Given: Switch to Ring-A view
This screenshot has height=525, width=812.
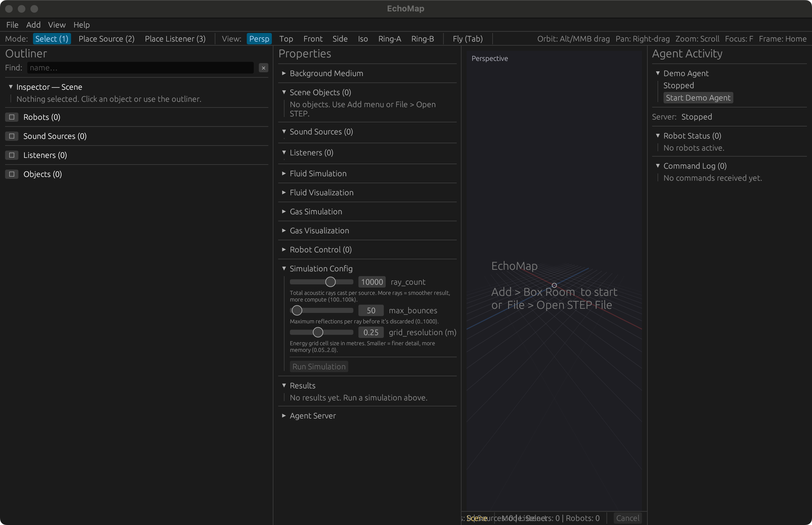Looking at the screenshot, I should 390,39.
